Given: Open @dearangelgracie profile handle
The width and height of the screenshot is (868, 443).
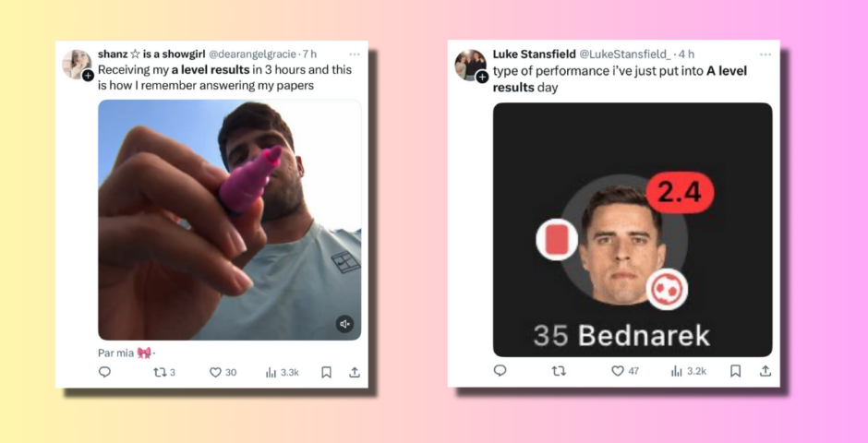Looking at the screenshot, I should [252, 54].
